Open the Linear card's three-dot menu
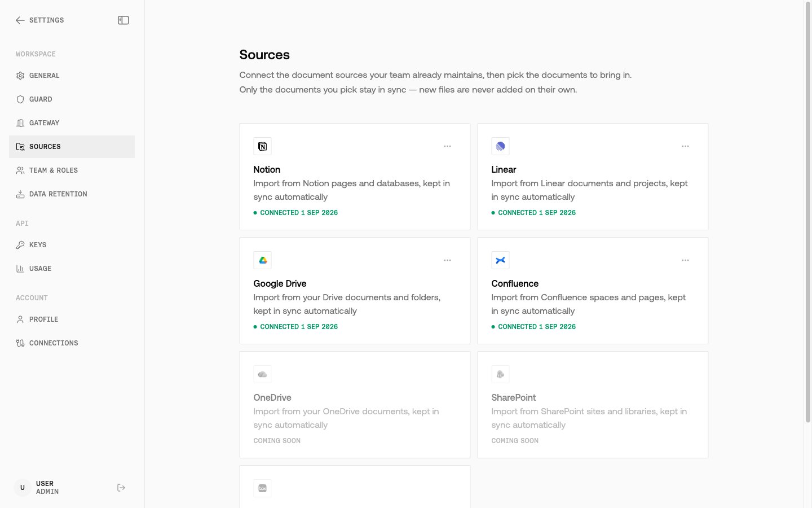The image size is (812, 508). (686, 147)
